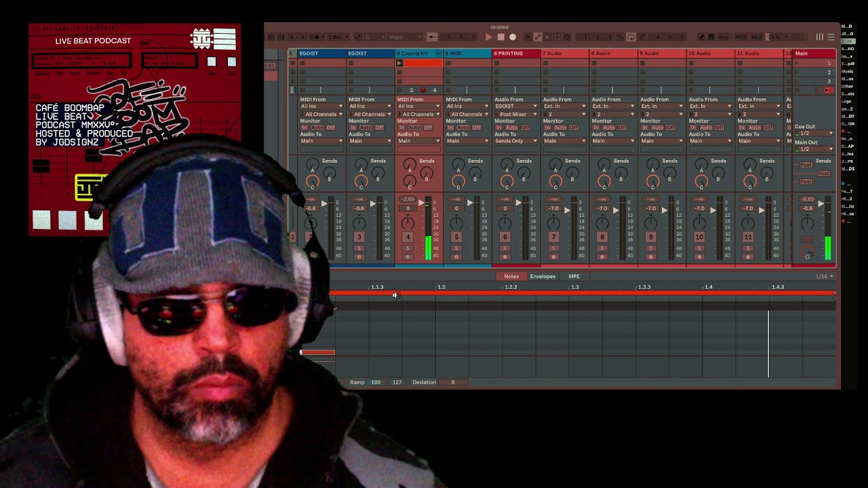Select the 7 Audio track header
Image resolution: width=868 pixels, height=488 pixels.
pos(565,54)
